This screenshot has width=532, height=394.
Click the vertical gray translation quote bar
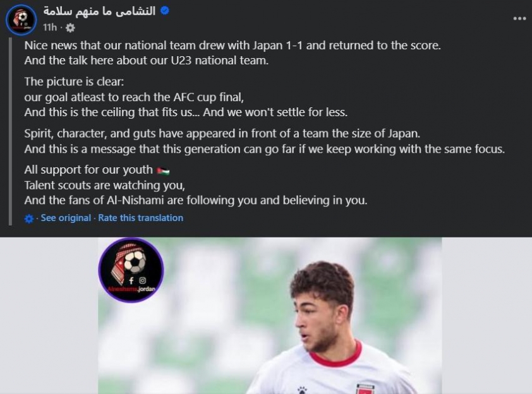click(10, 131)
